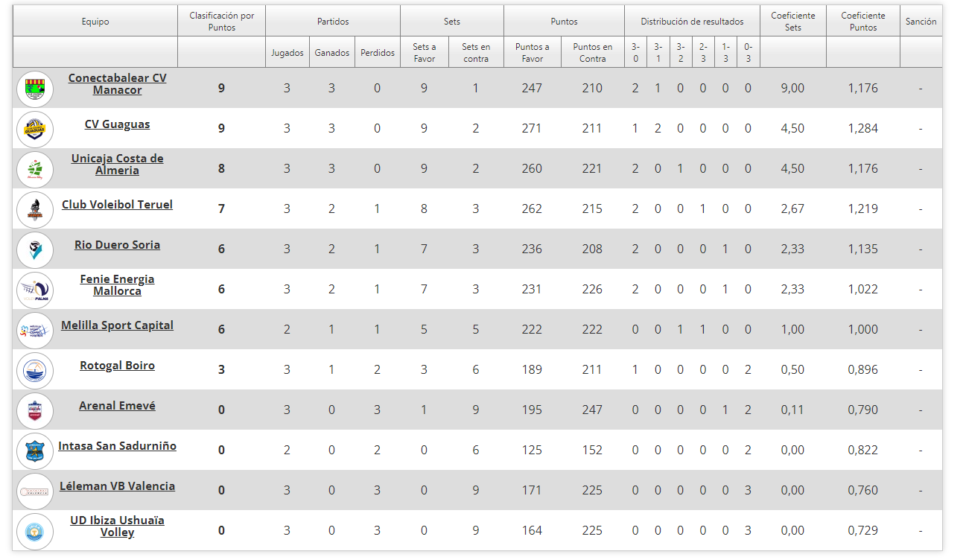Click UD Ibiza Ushuaïa points for 164
Screen dimensions: 966x560
[x=532, y=531]
